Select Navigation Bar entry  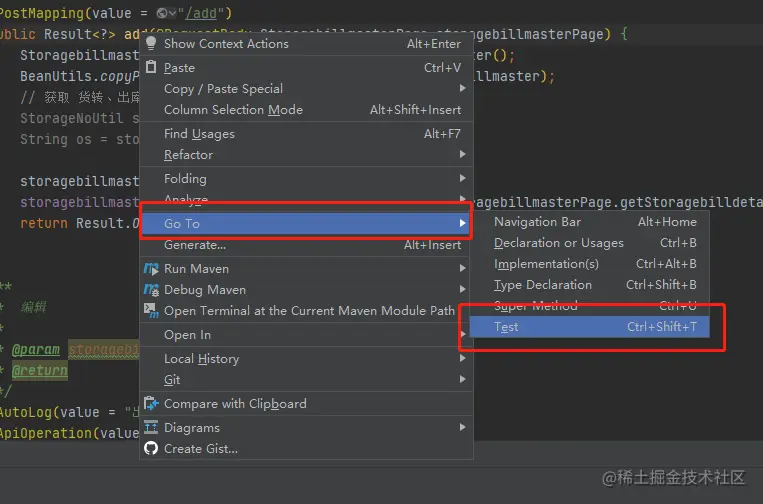537,222
